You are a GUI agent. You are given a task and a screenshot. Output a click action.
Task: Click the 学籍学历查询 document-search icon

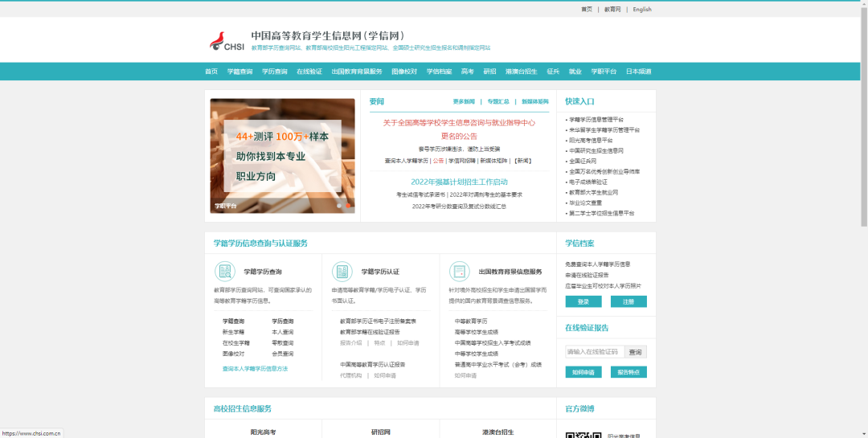(x=225, y=272)
